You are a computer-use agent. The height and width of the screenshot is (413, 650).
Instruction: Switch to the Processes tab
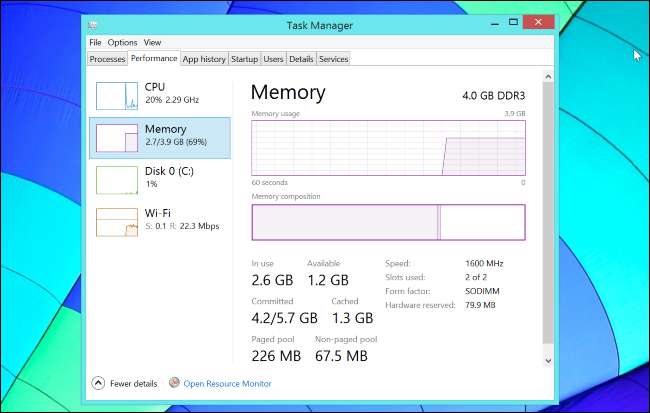coord(107,59)
